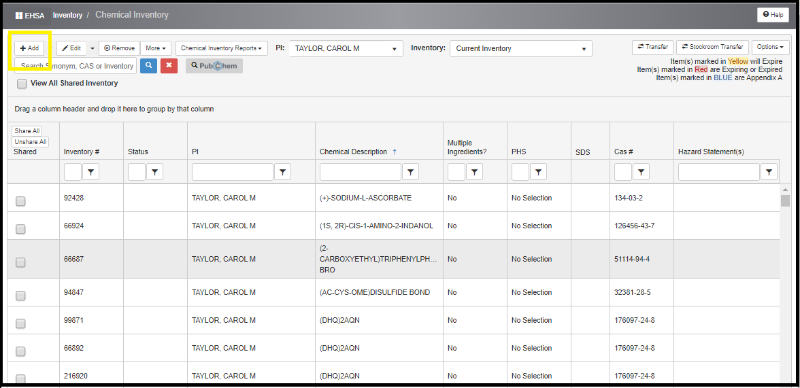Sort by Hazard Statement(s) column header

[711, 152]
